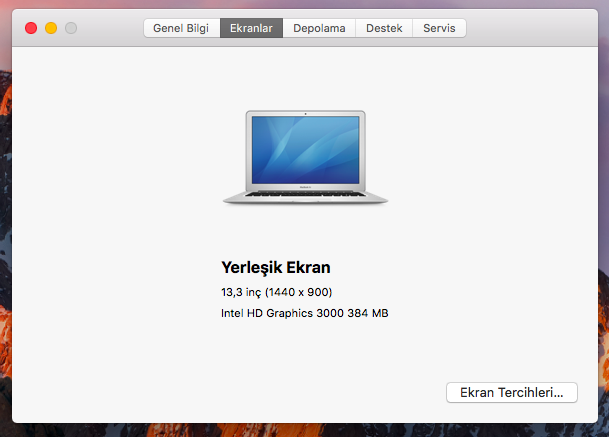Click the Ekran Tercihleri button

[x=512, y=392]
